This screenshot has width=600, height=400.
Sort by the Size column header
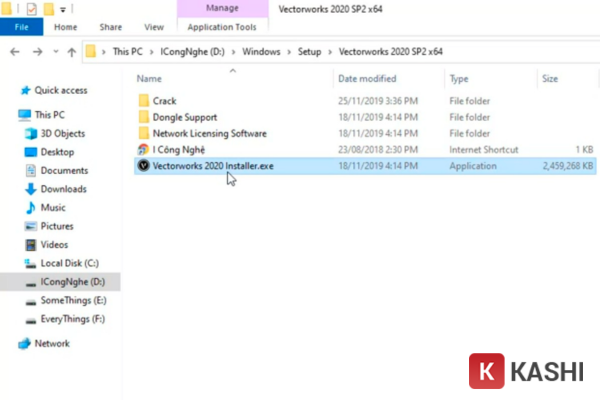tap(550, 79)
